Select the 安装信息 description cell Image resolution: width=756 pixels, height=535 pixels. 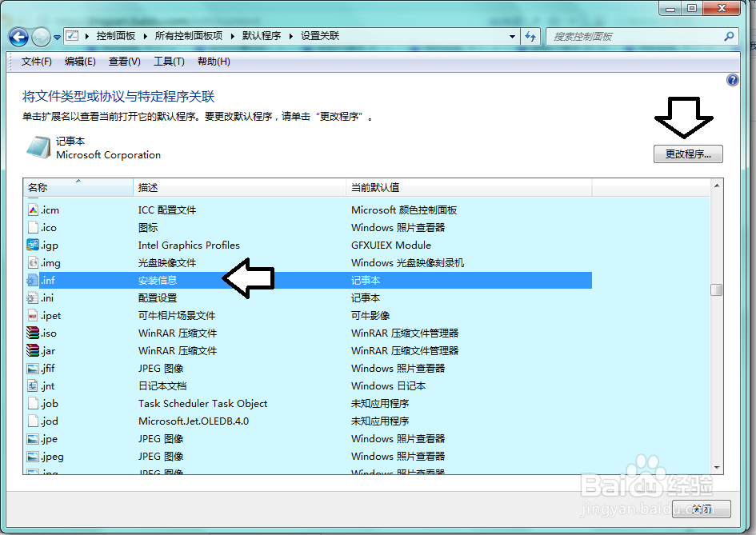pos(158,281)
